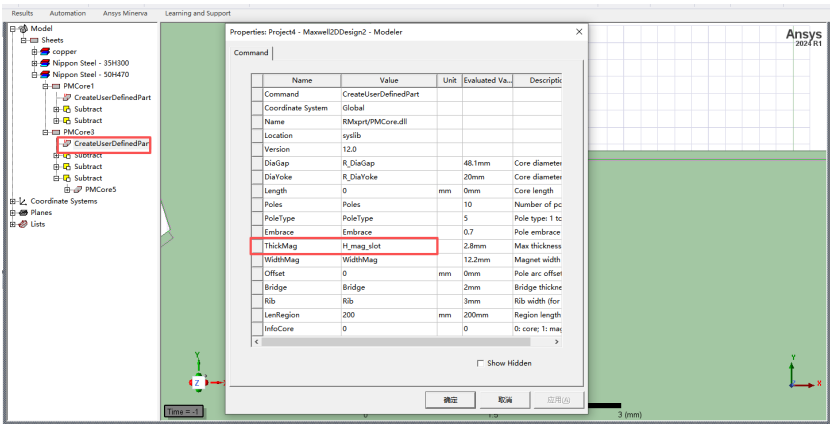Click the Nippon Steel - 50H470 material icon
This screenshot has width=830, height=424.
point(46,75)
